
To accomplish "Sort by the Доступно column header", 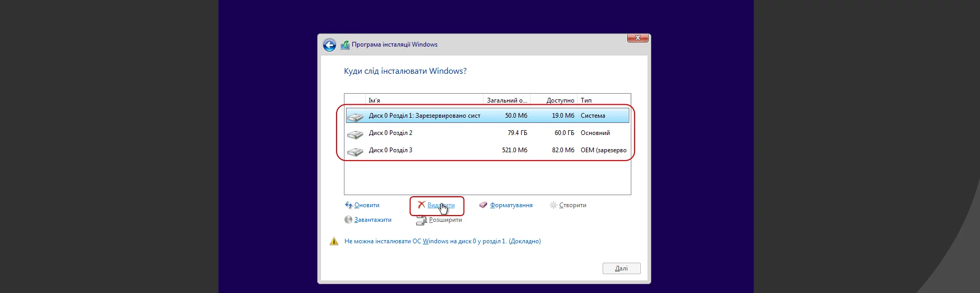I will pos(554,100).
